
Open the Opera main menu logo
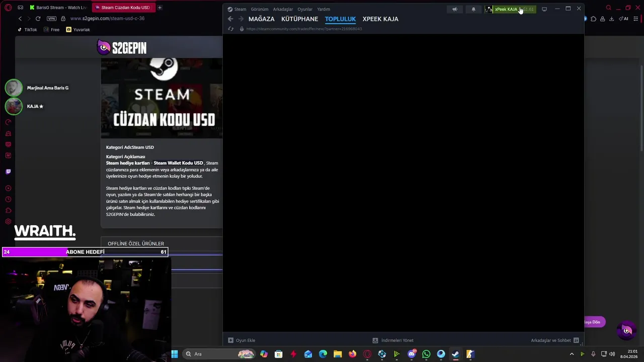click(x=8, y=8)
